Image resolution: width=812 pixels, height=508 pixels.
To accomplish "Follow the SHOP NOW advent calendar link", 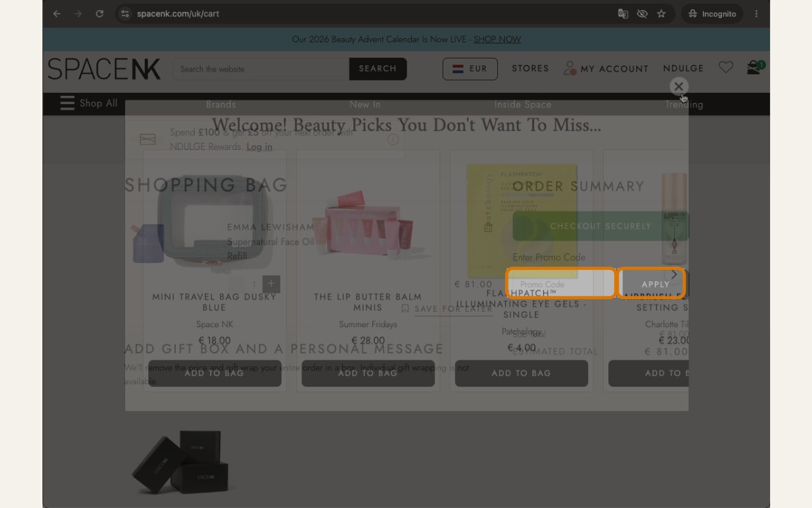I will (497, 39).
